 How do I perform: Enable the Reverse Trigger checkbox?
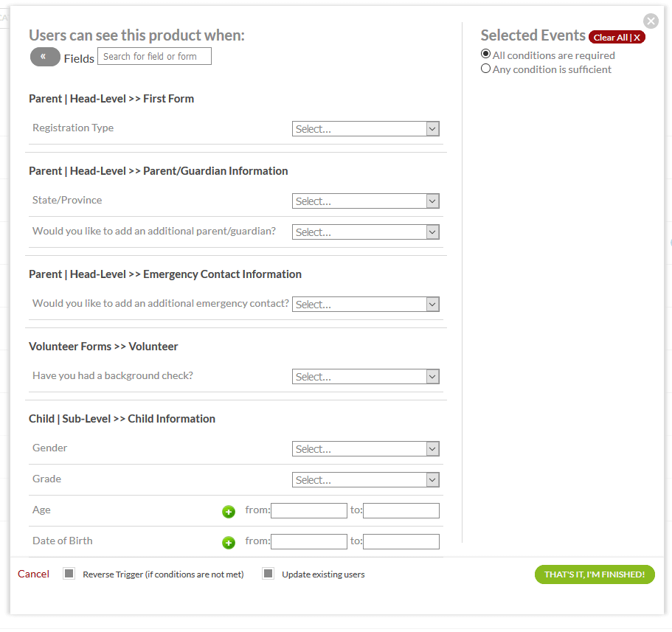pyautogui.click(x=69, y=574)
